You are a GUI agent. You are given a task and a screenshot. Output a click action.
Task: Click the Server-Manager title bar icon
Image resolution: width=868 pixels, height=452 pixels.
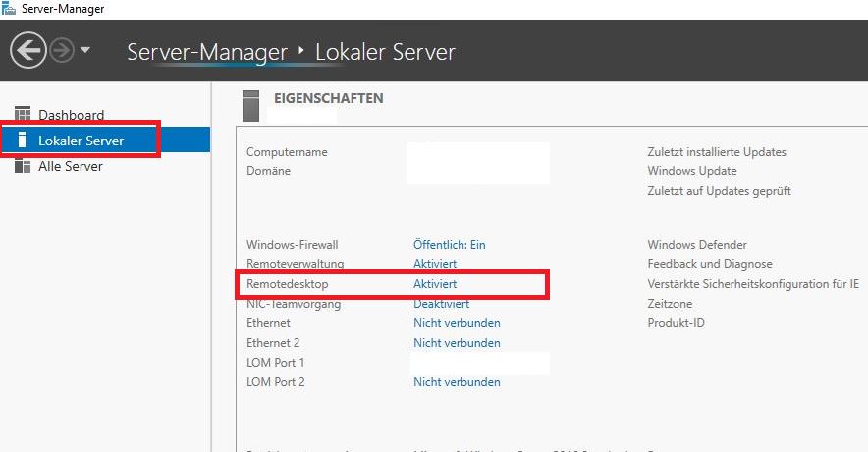pos(8,9)
